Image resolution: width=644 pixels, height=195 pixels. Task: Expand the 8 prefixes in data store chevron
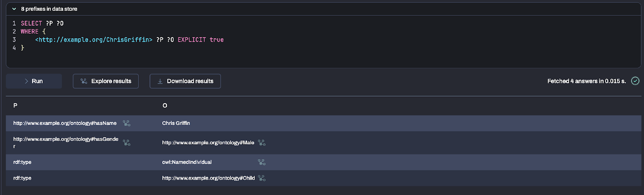coord(14,9)
